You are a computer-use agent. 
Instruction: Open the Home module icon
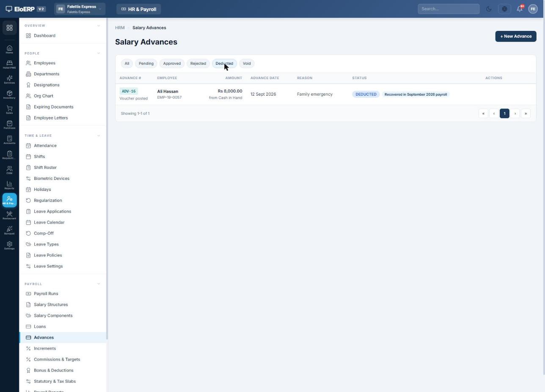[x=9, y=50]
